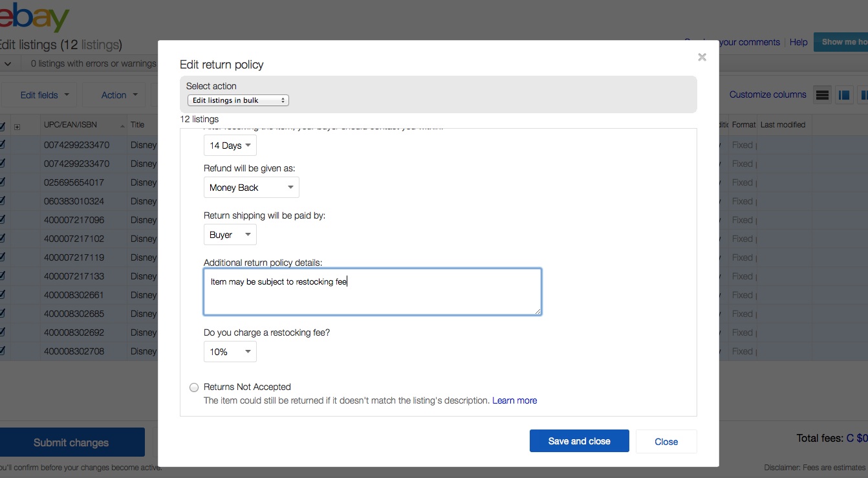
Task: Toggle checkbox for listing 025695654017
Action: 3,182
